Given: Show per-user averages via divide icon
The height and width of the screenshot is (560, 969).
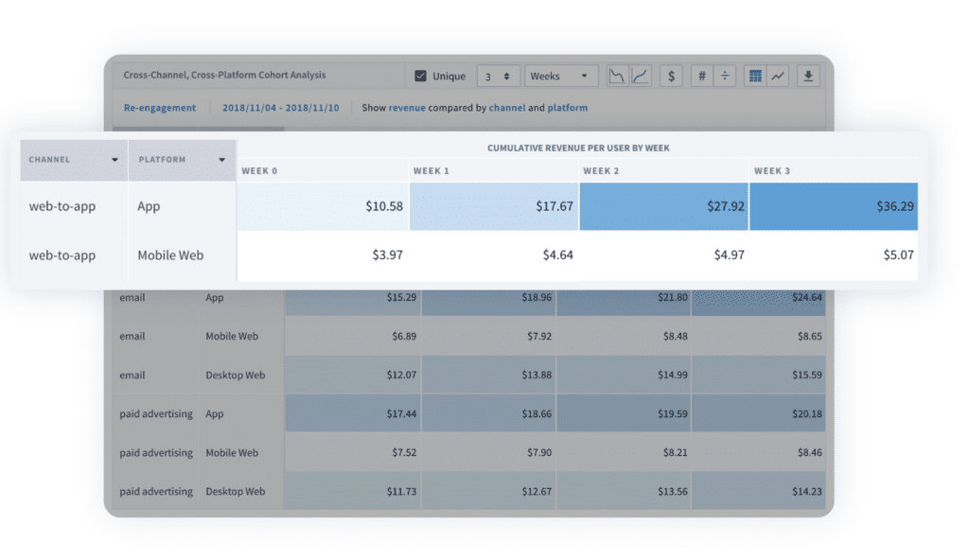Looking at the screenshot, I should (x=724, y=75).
